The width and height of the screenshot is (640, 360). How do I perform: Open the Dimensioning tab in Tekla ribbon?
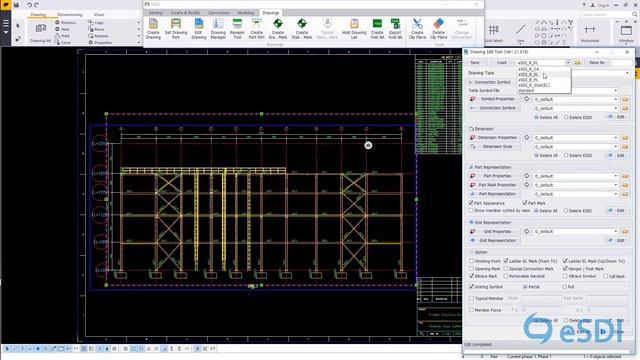point(69,15)
